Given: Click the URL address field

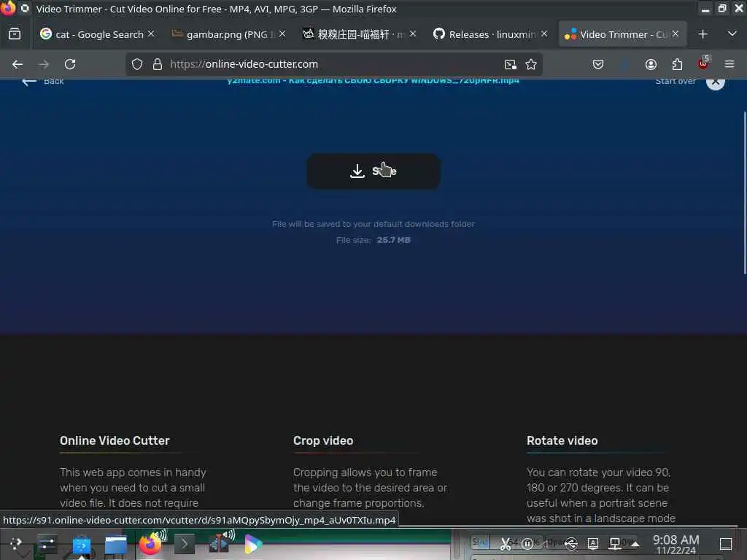Looking at the screenshot, I should pyautogui.click(x=333, y=64).
